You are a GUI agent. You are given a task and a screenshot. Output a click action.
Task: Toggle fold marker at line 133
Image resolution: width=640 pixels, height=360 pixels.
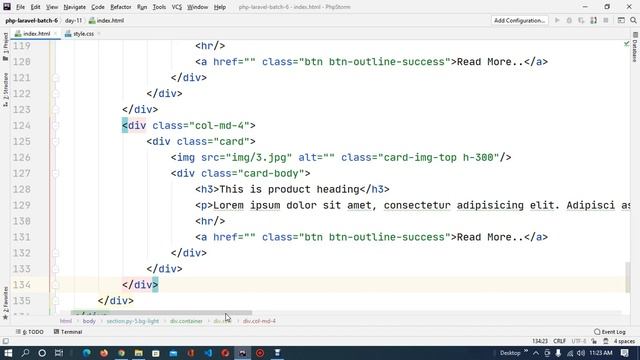(x=56, y=269)
